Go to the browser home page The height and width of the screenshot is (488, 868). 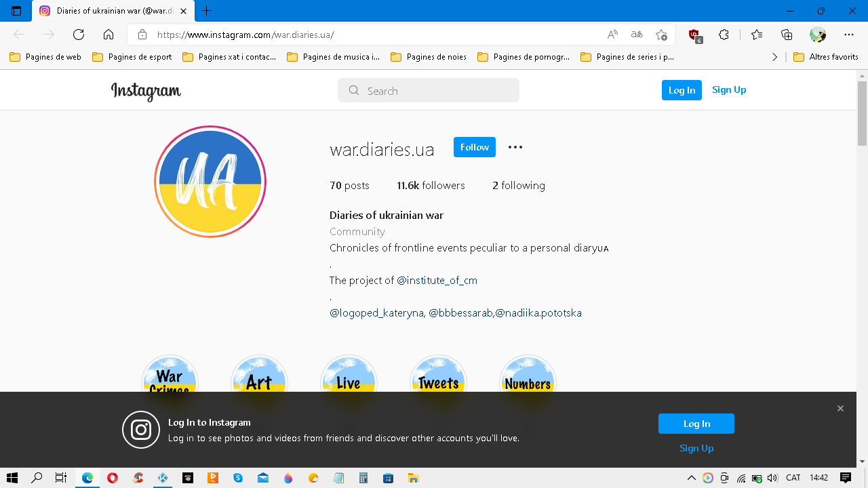(x=108, y=35)
